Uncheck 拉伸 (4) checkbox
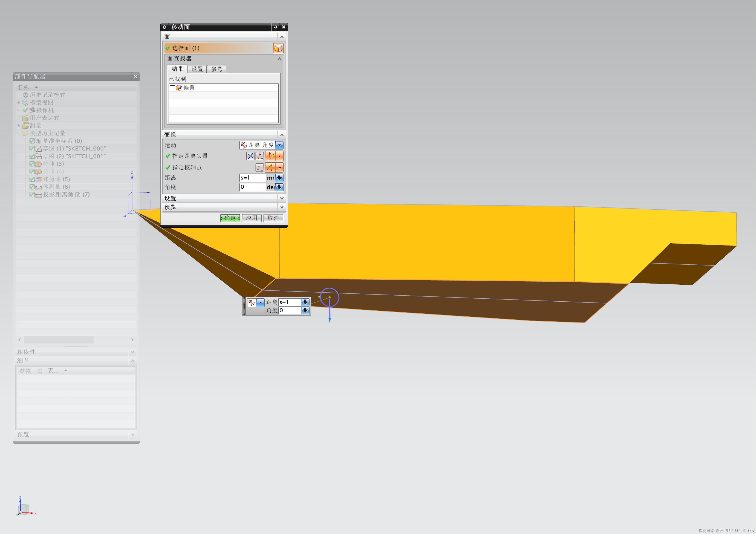Viewport: 756px width, 534px height. click(32, 172)
